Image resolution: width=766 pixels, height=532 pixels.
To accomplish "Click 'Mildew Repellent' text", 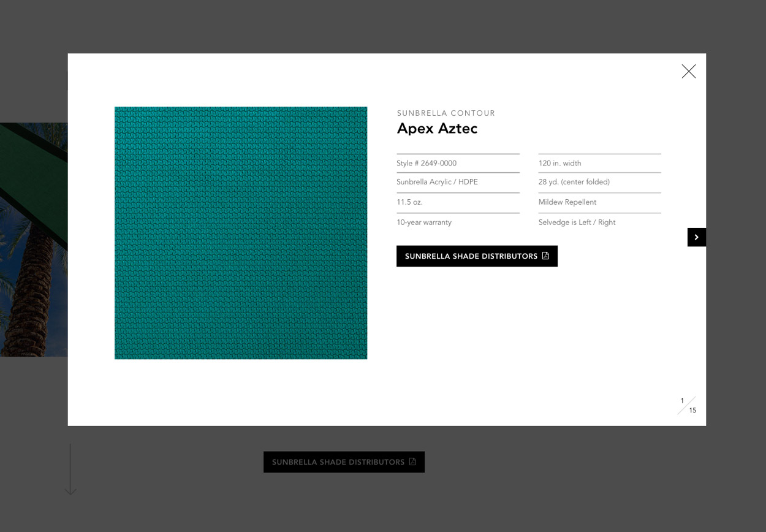I will coord(567,202).
